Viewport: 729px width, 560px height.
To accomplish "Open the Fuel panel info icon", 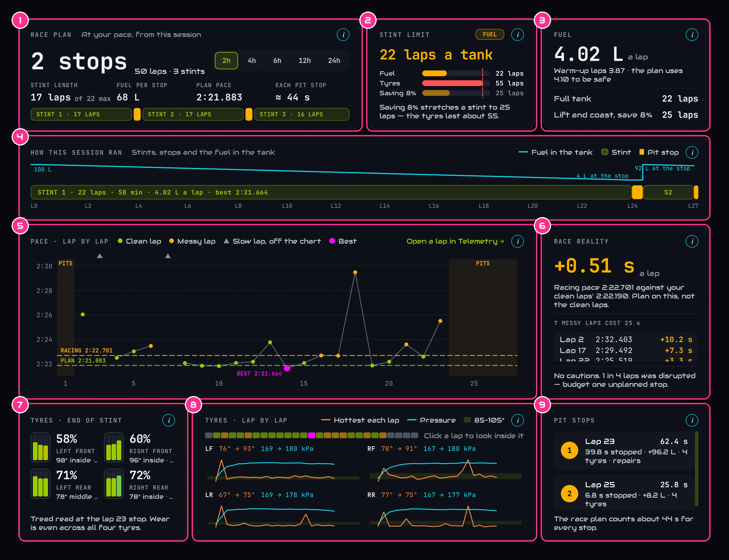I will (x=692, y=35).
